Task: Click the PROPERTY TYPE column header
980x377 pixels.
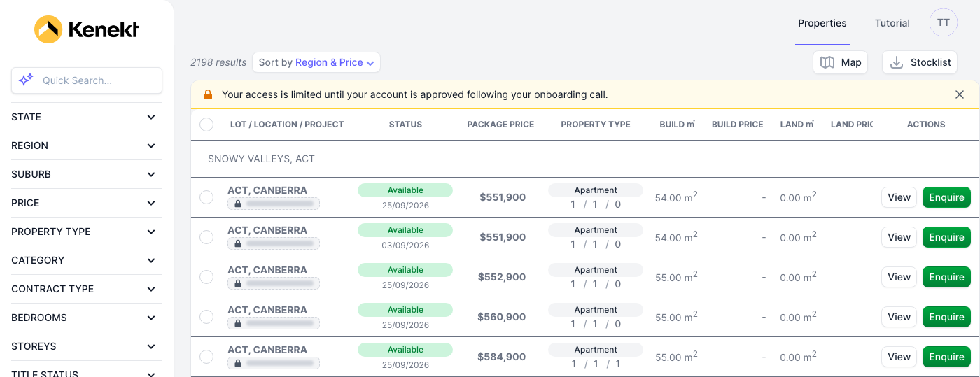Action: tap(596, 125)
